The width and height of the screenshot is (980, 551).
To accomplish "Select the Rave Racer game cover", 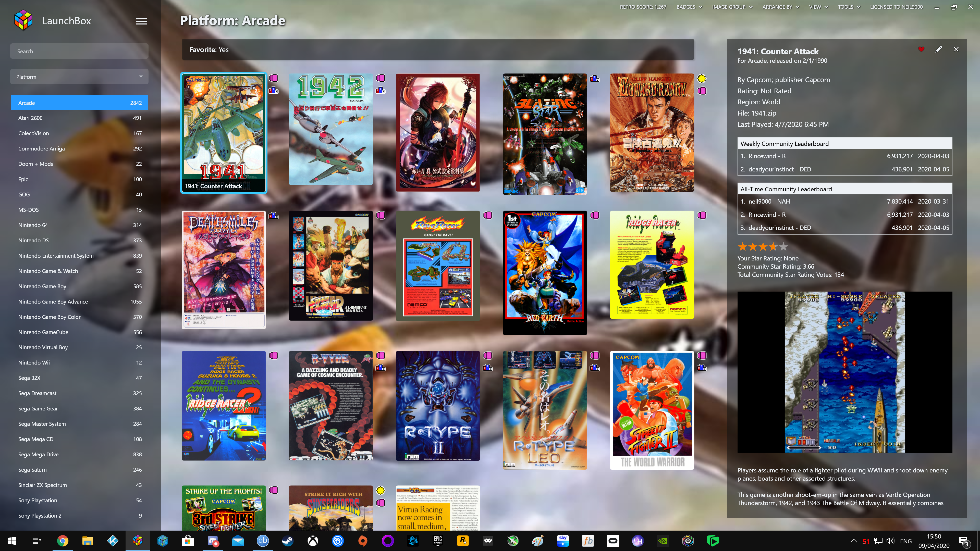I will 438,266.
